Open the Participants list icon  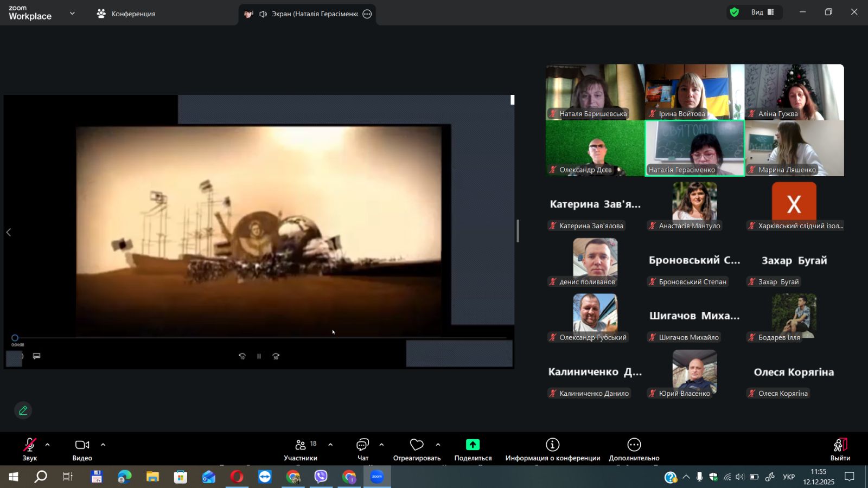(301, 445)
